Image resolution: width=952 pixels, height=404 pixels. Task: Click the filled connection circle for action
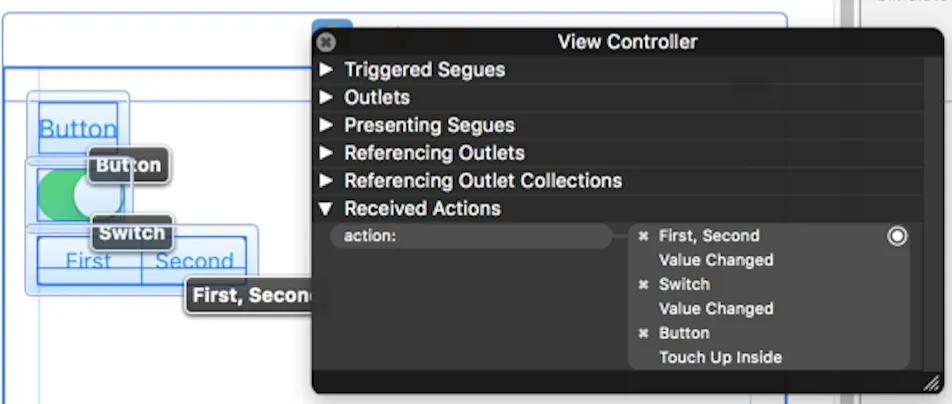pyautogui.click(x=897, y=236)
